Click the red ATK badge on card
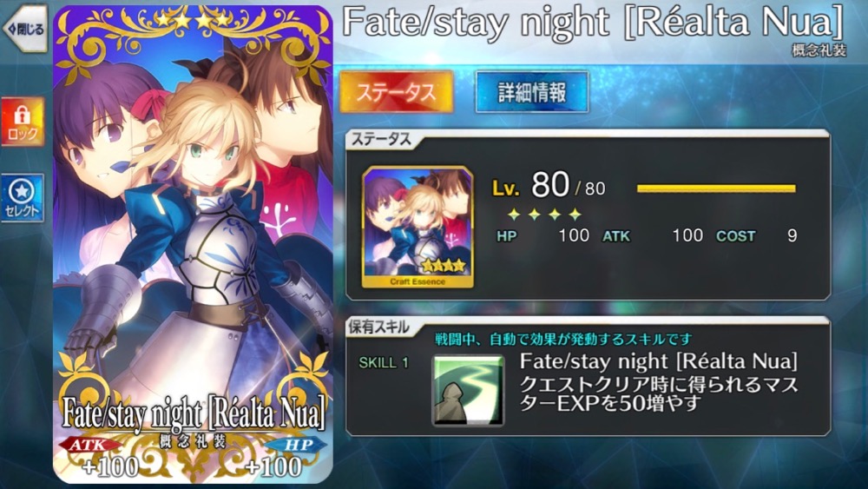Viewport: 868px width, 489px height. (x=88, y=444)
